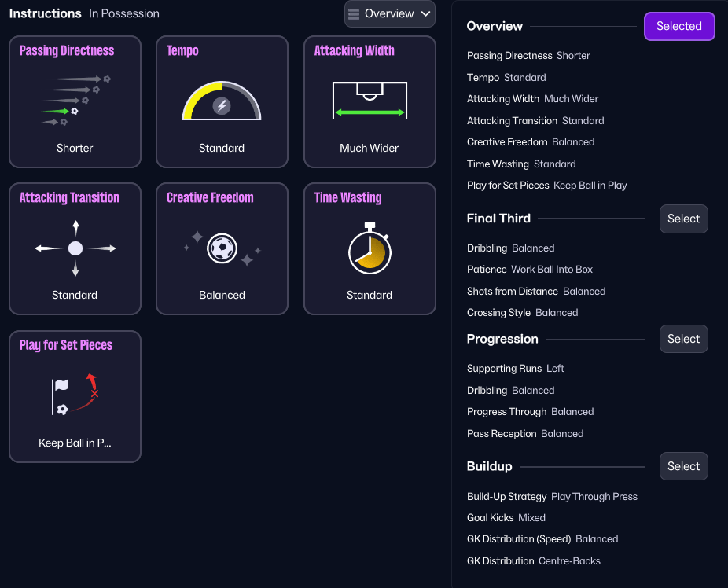Select the Final Third section

point(683,219)
